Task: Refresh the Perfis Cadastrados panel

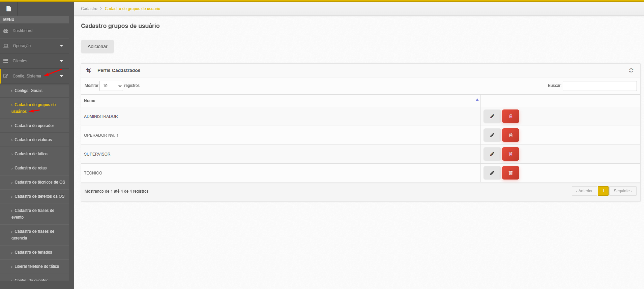Action: click(x=631, y=70)
